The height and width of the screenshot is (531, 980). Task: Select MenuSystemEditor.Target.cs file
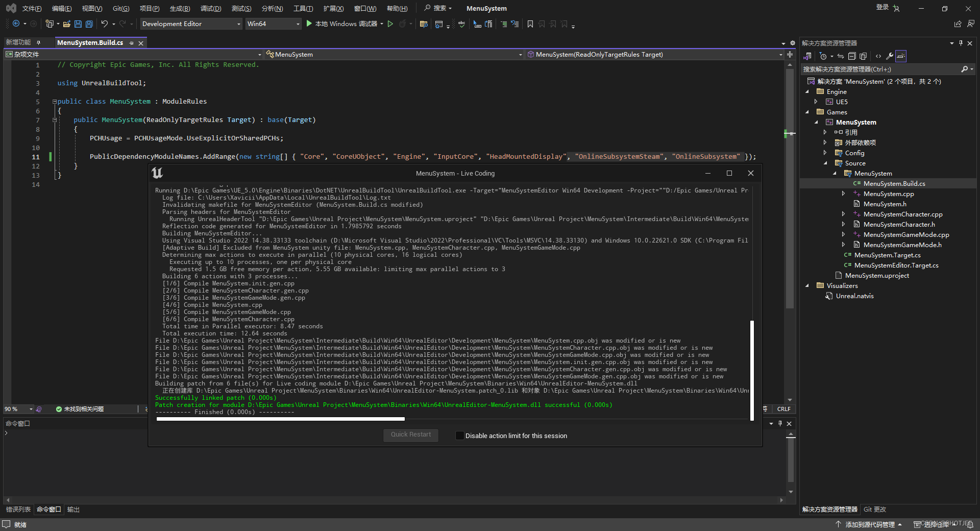(896, 265)
